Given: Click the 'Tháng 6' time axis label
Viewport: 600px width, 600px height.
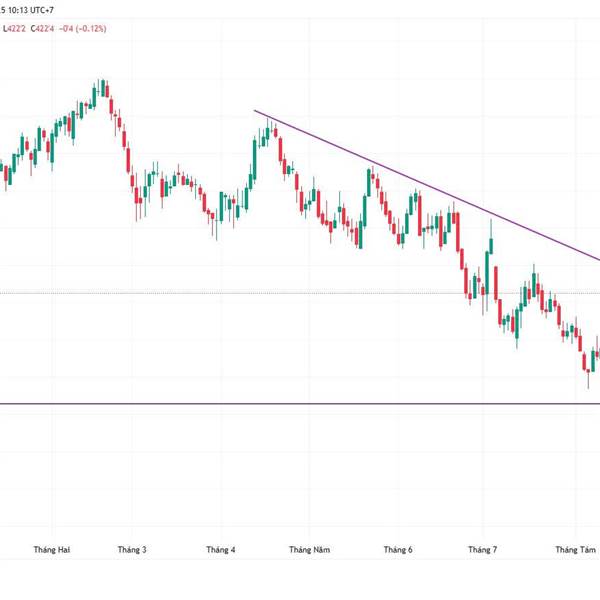Looking at the screenshot, I should pos(398,549).
